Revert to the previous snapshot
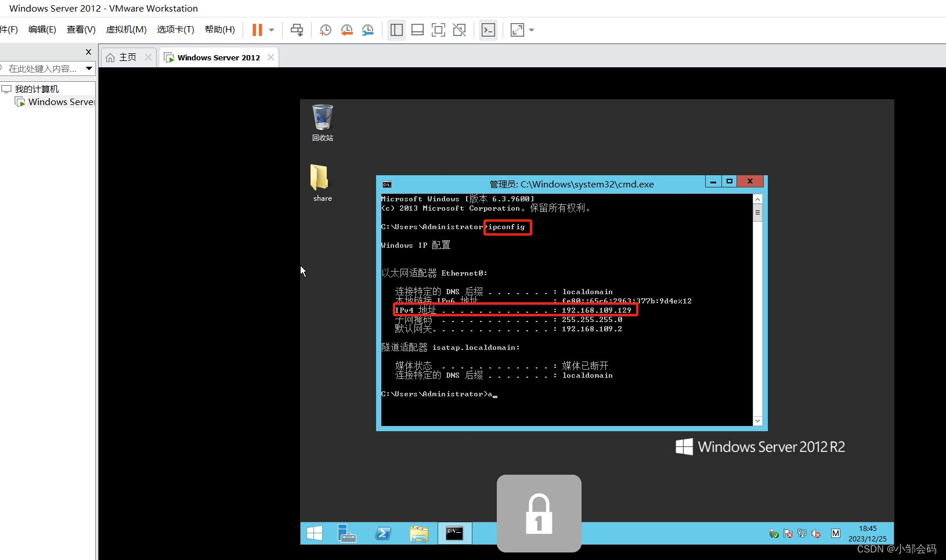Image resolution: width=946 pixels, height=560 pixels. click(x=346, y=30)
